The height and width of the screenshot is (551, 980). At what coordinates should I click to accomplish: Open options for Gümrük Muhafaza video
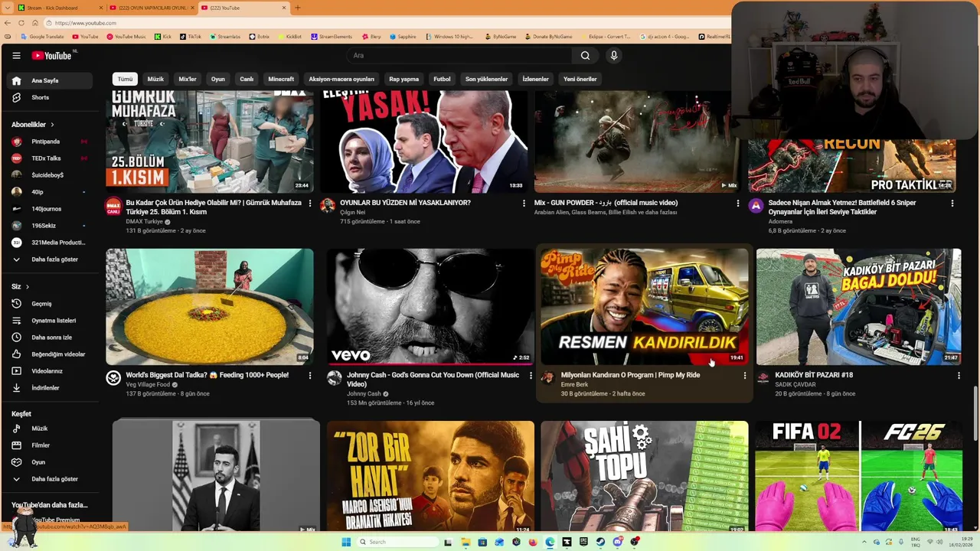point(309,203)
